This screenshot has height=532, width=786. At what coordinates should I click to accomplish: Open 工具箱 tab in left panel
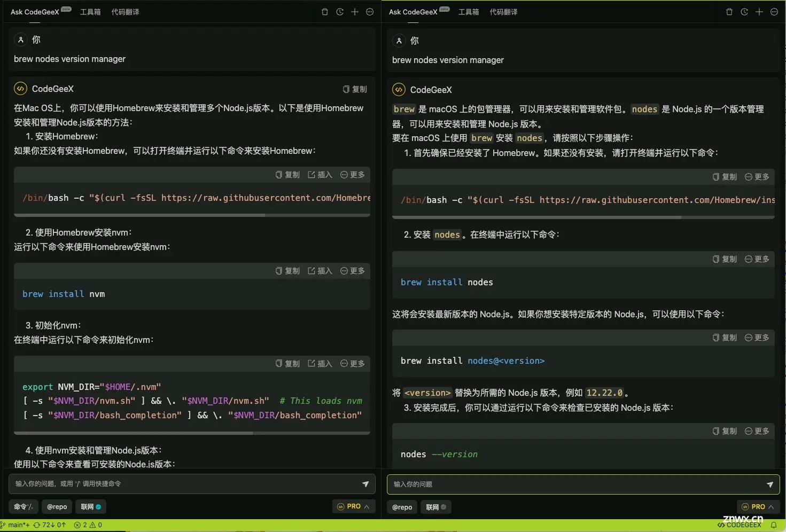pos(90,12)
